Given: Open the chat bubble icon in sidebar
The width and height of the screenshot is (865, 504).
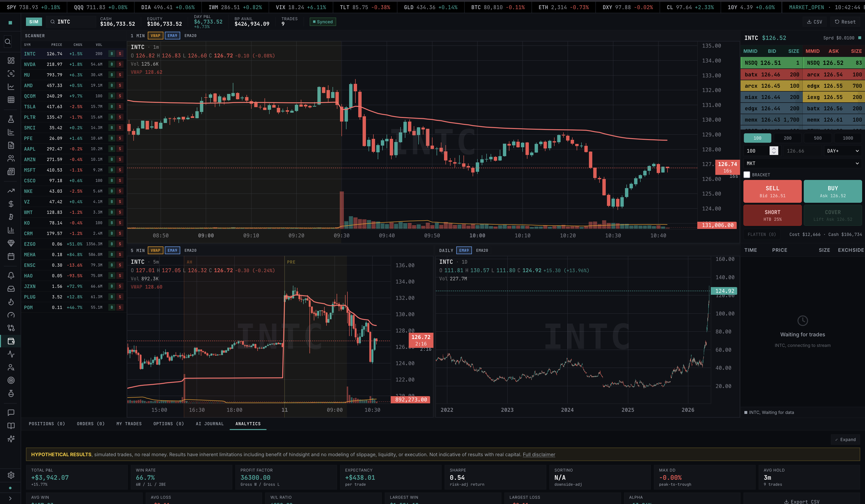Looking at the screenshot, I should (x=11, y=412).
